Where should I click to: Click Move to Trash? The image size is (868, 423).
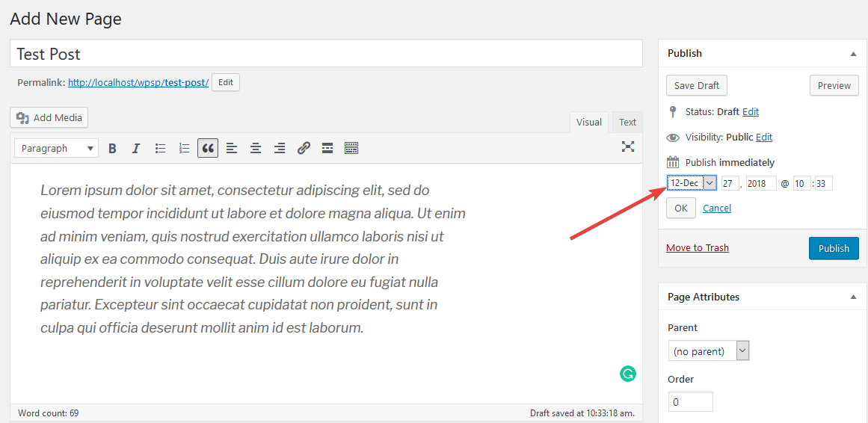698,247
